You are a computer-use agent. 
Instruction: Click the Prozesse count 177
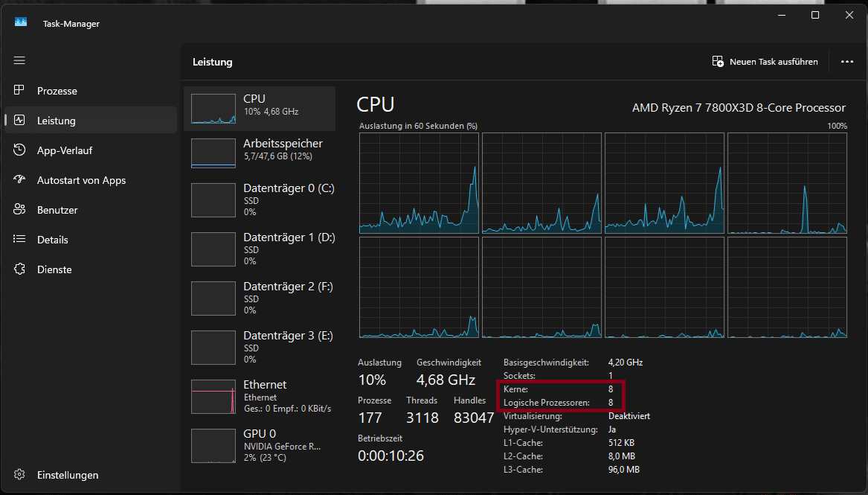click(x=370, y=418)
